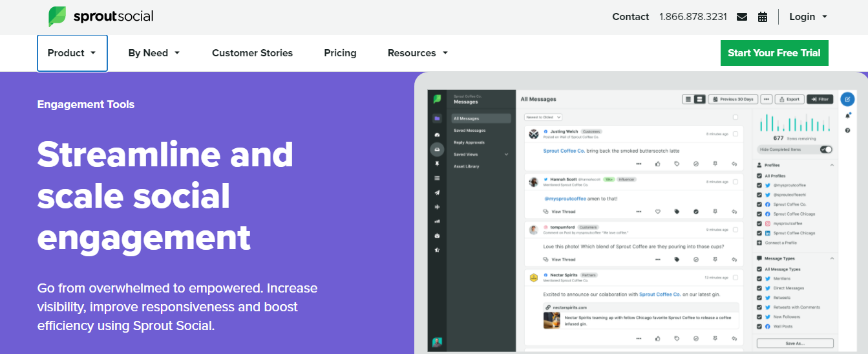Like Justing Welch's message with thumbs-up

point(658,164)
